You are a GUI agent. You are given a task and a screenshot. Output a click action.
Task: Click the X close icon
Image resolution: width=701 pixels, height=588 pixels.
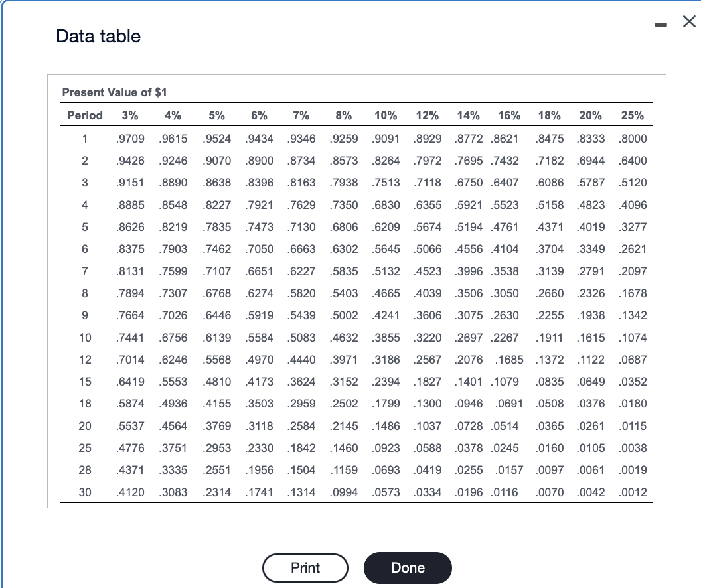(688, 21)
